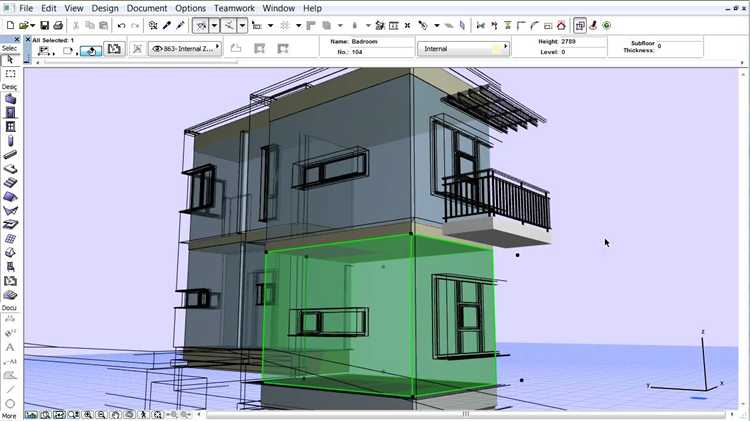
Task: Toggle the Suspend Groups button
Action: pyautogui.click(x=580, y=25)
